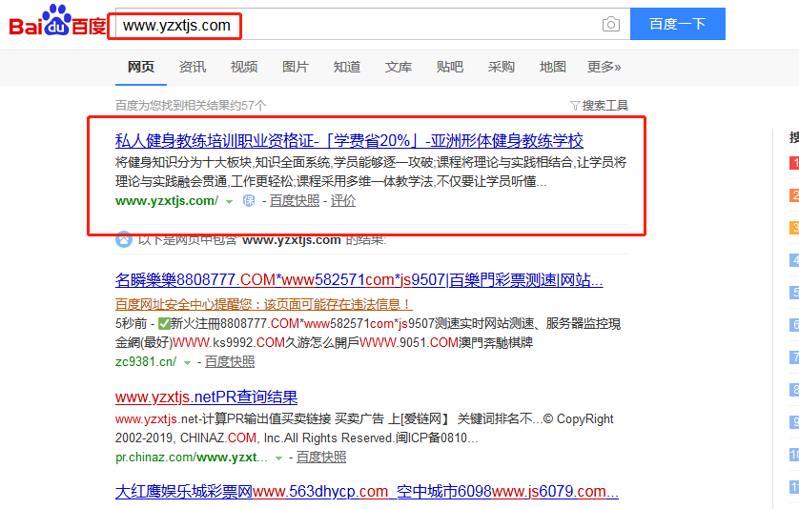Click the snippet containing 新火注冊8808777.COM
The height and width of the screenshot is (509, 799).
click(x=368, y=333)
